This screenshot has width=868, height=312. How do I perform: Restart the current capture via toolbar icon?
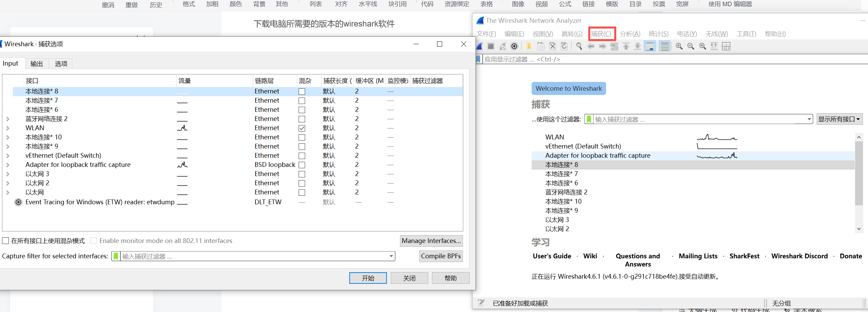click(503, 46)
